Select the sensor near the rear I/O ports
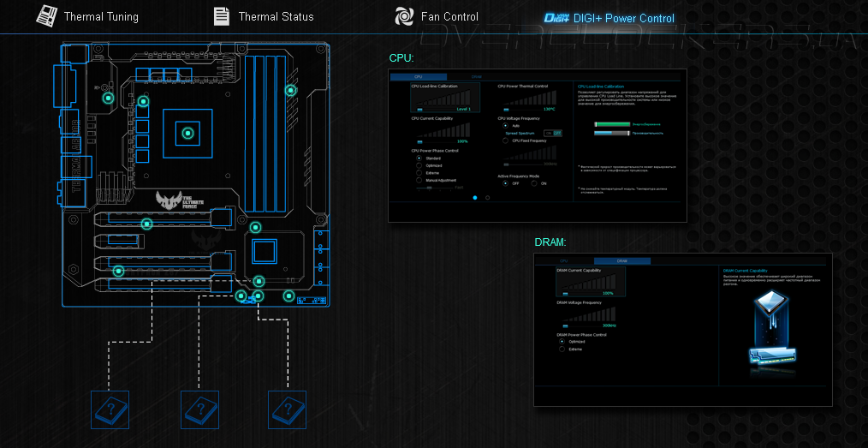This screenshot has height=448, width=868. (x=109, y=99)
